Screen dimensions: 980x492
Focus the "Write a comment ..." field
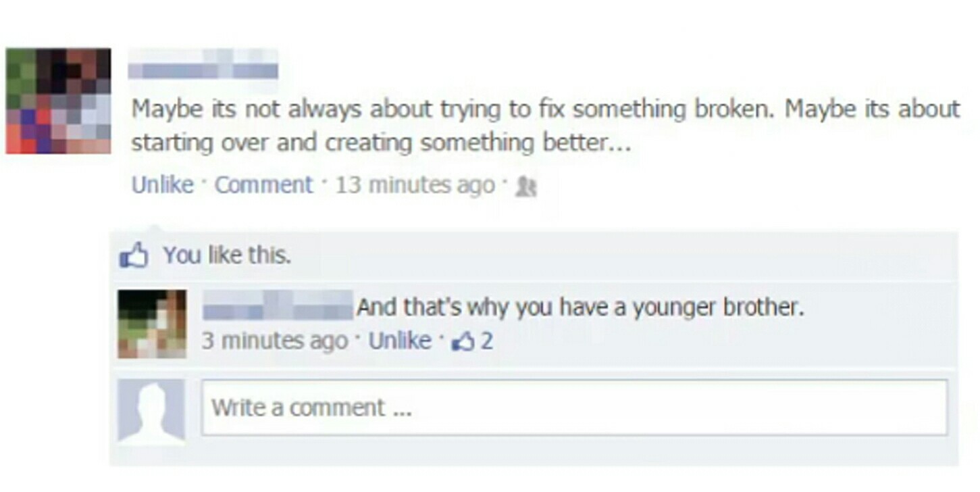pyautogui.click(x=574, y=408)
